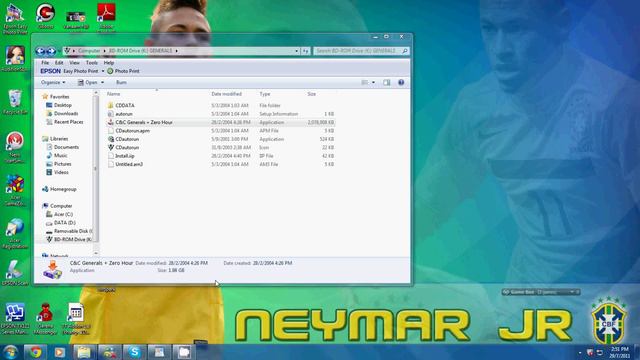
Task: Open Skype from the taskbar
Action: click(x=134, y=352)
